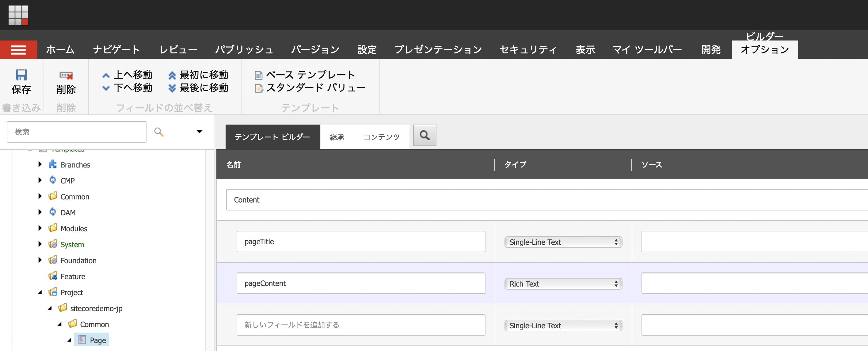Expand the CMP tree node
The width and height of the screenshot is (868, 351).
pyautogui.click(x=40, y=180)
